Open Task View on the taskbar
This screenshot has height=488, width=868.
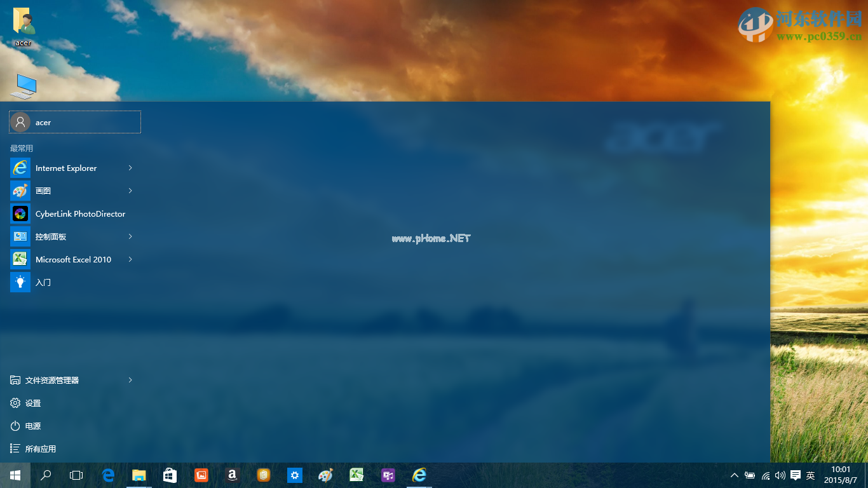[x=76, y=475]
